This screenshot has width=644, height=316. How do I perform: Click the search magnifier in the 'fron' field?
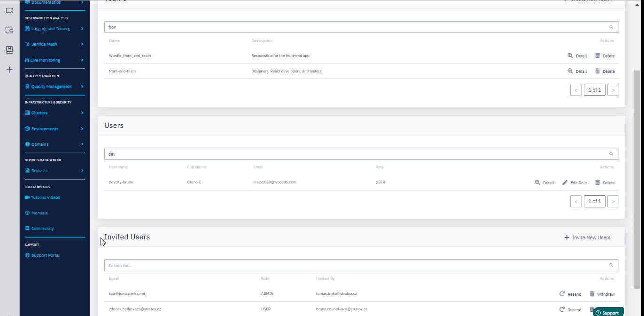611,27
